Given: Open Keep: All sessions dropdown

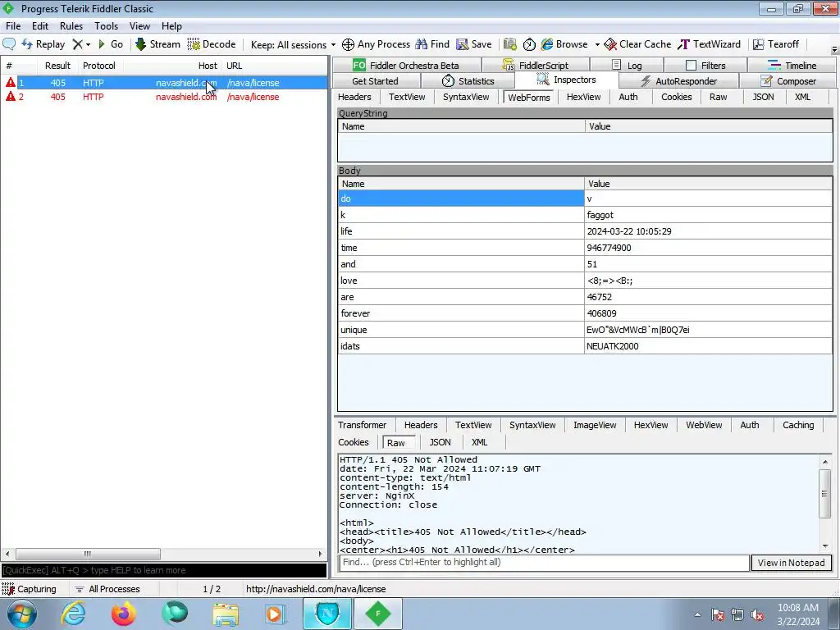Looking at the screenshot, I should point(293,44).
